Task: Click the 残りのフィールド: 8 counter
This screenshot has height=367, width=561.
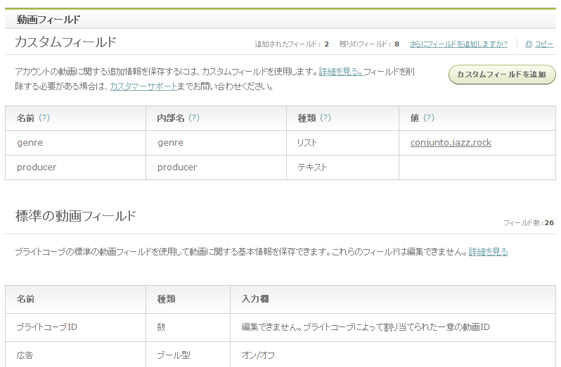Action: tap(369, 44)
